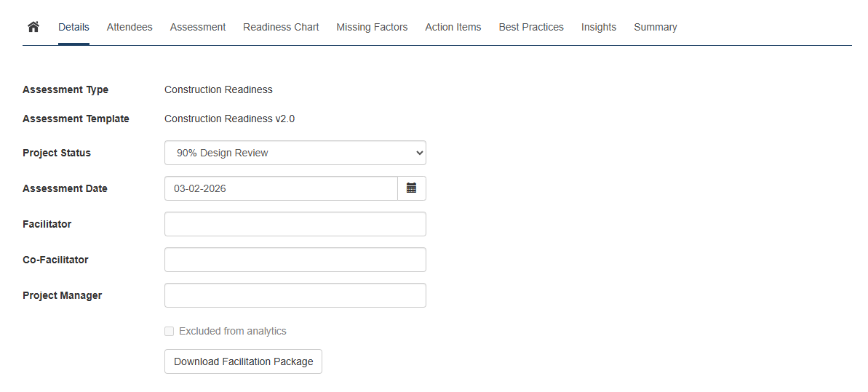The image size is (868, 392).
Task: Click the Excluded from analytics label
Action: pyautogui.click(x=233, y=332)
